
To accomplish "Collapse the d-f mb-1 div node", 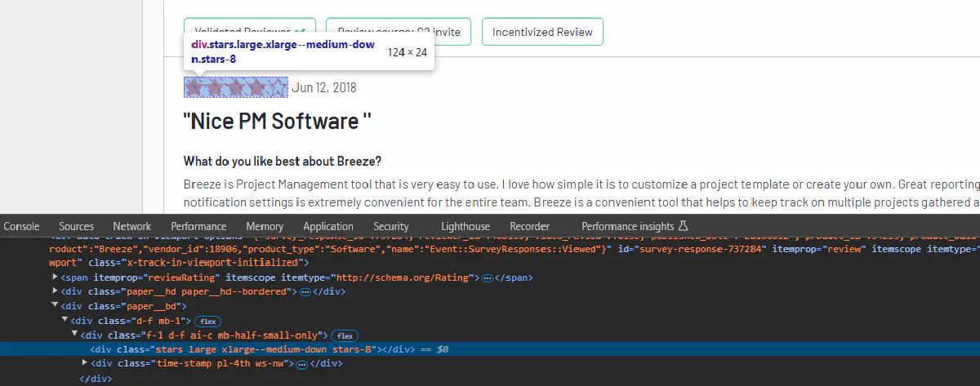I will click(65, 321).
